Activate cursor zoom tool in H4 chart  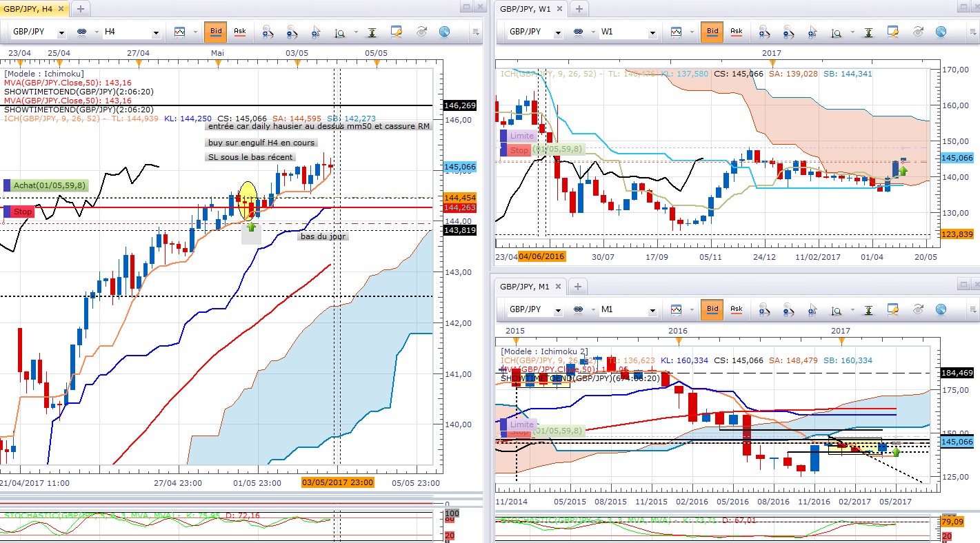pos(316,32)
